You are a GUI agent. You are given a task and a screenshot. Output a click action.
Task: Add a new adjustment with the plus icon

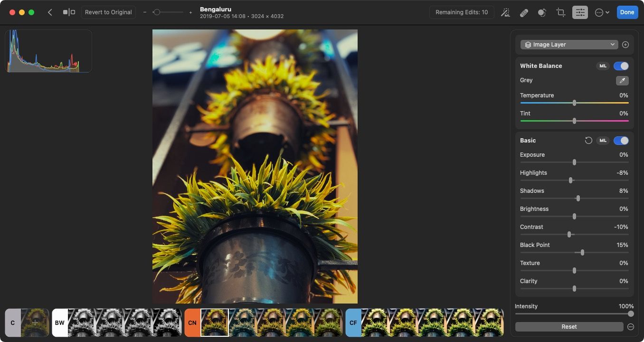coord(625,44)
